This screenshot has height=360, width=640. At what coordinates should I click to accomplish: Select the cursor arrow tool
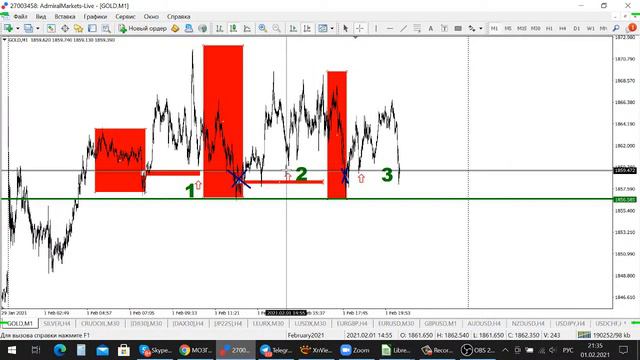346,28
